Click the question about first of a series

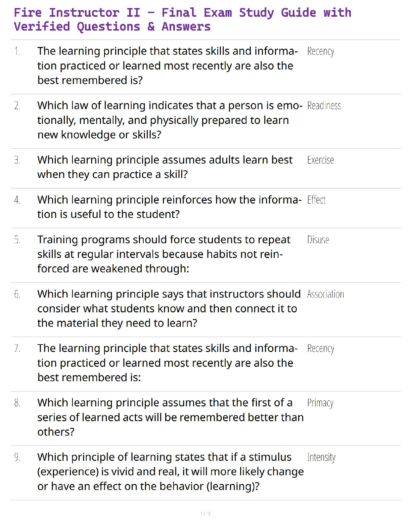click(170, 417)
